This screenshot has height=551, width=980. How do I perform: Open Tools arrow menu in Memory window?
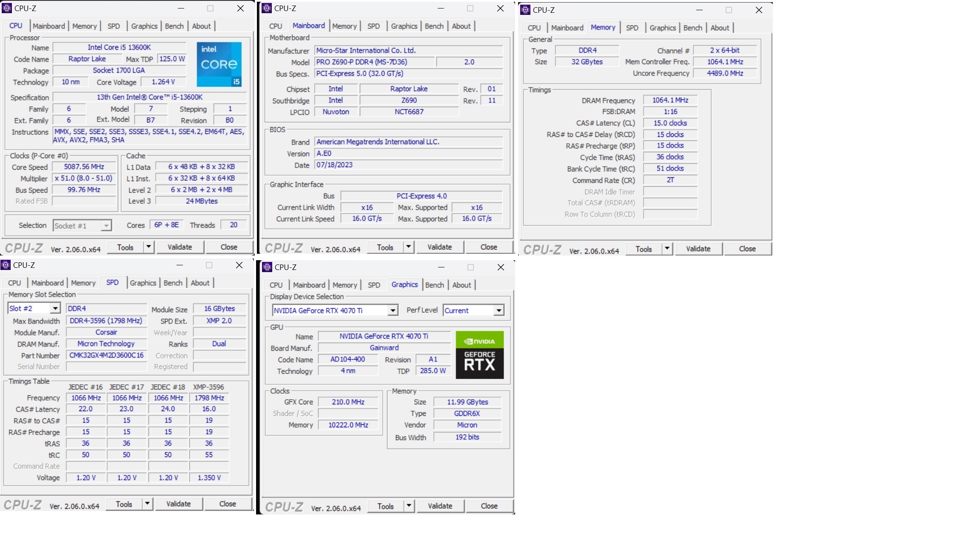667,249
